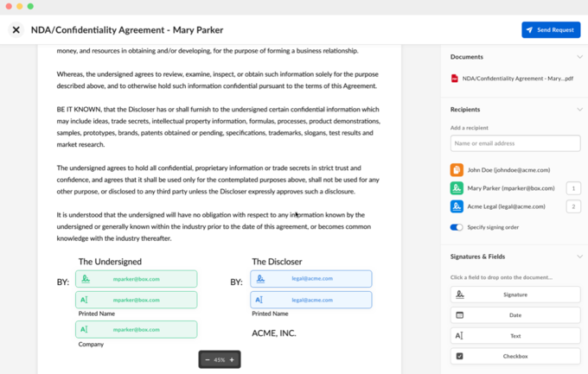Viewport: 588px width, 374px height.
Task: Click John Doe's orange recipient icon
Action: pos(457,170)
